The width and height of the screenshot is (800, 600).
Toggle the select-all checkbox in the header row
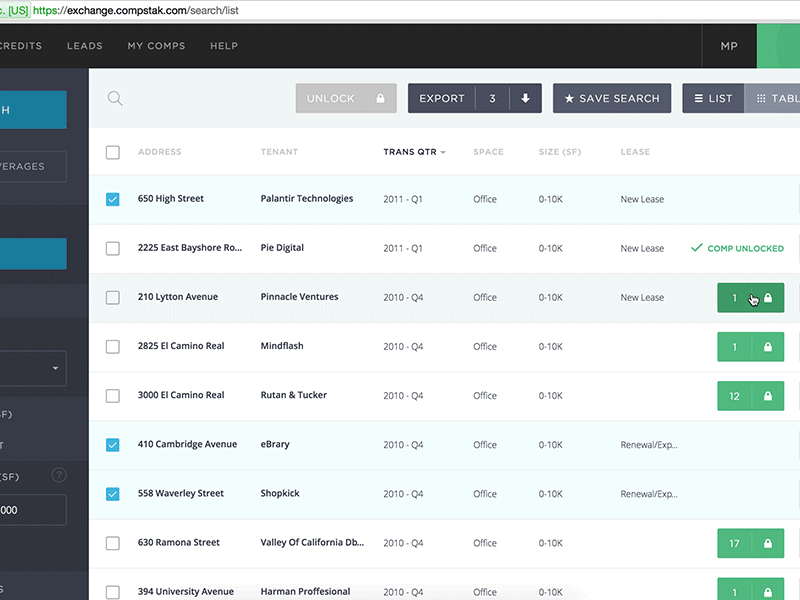point(112,151)
